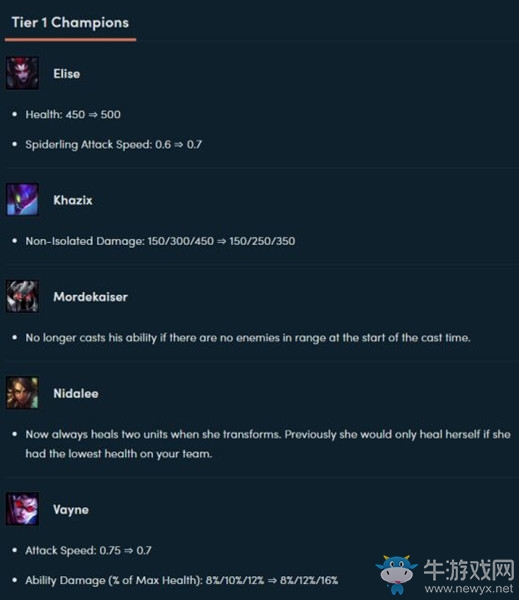Viewport: 519px width, 600px height.
Task: Select the Tier 1 Champions tab heading
Action: click(70, 23)
